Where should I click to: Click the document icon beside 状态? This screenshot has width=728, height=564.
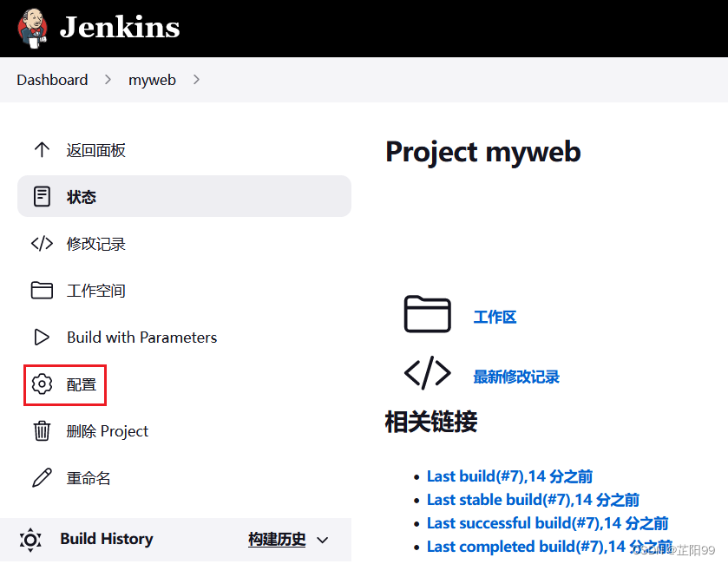(x=42, y=196)
